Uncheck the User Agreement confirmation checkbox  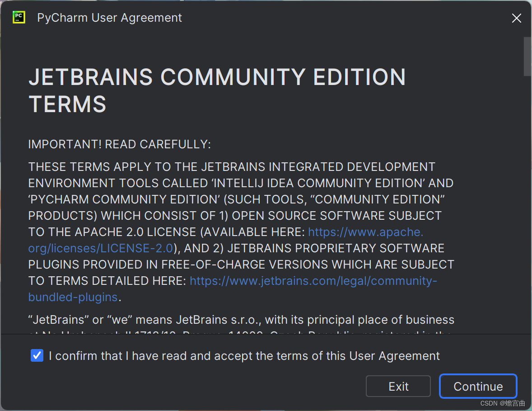tap(37, 356)
